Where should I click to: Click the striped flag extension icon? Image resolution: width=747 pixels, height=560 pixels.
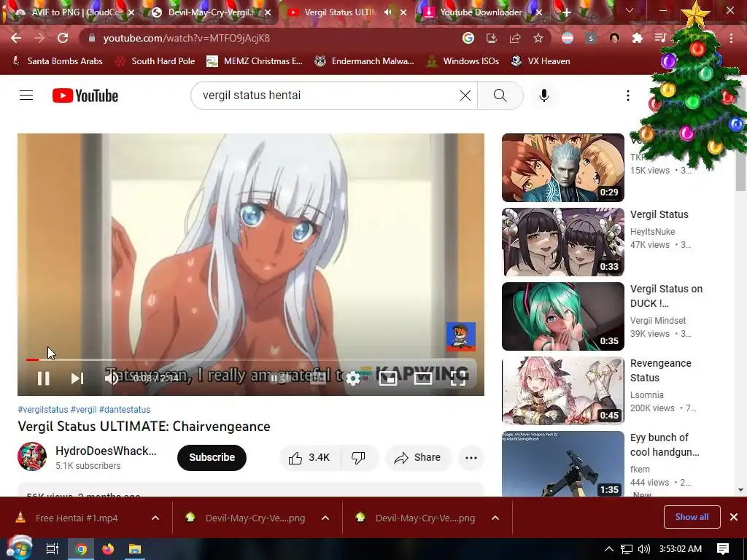click(568, 38)
